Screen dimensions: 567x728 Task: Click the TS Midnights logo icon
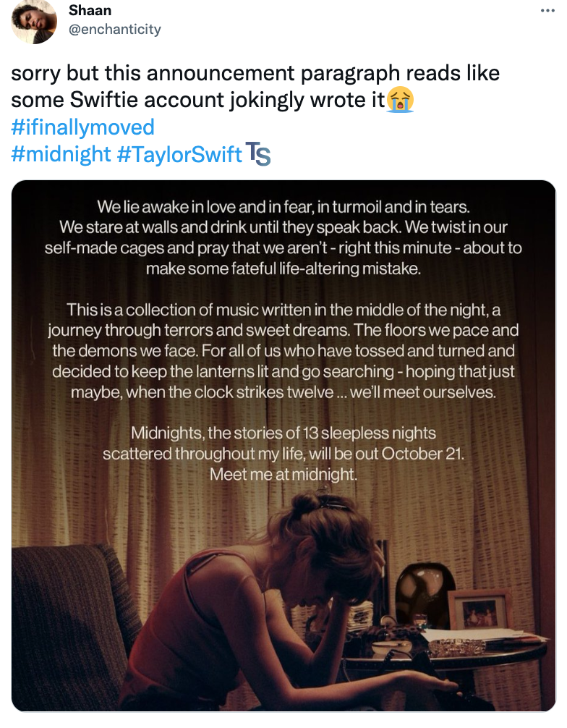click(x=257, y=153)
